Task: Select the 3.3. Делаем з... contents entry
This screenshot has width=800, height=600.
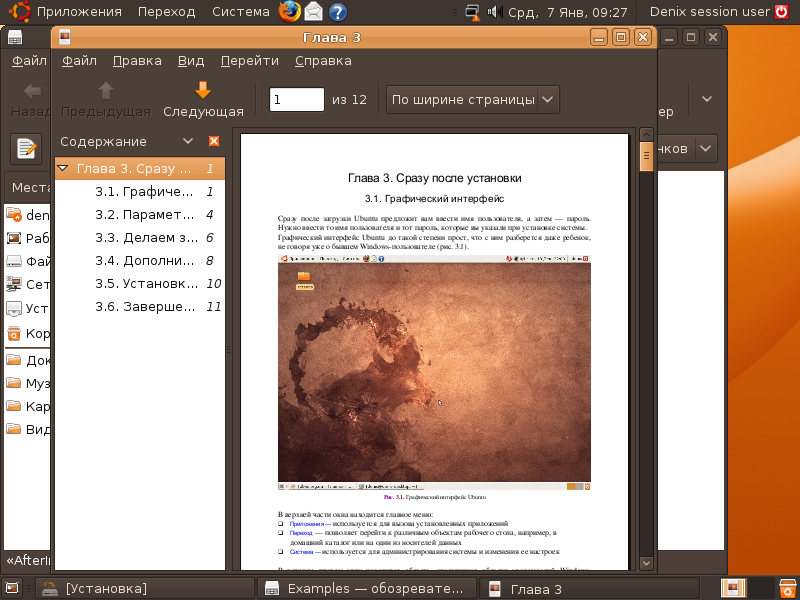Action: tap(140, 237)
